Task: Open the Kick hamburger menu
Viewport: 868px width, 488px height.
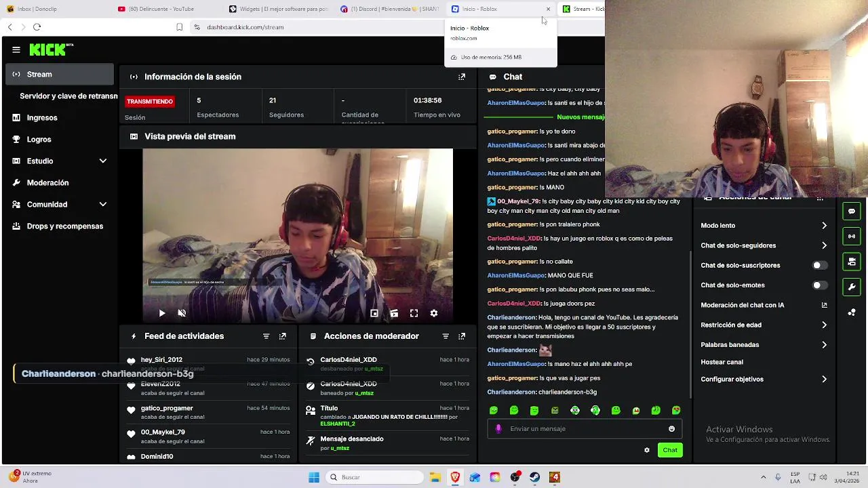Action: [16, 49]
